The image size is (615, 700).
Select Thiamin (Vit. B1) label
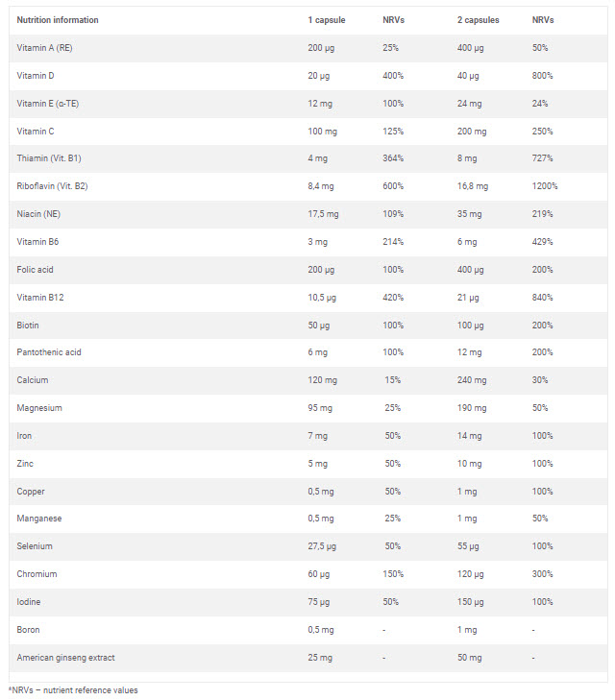(49, 158)
